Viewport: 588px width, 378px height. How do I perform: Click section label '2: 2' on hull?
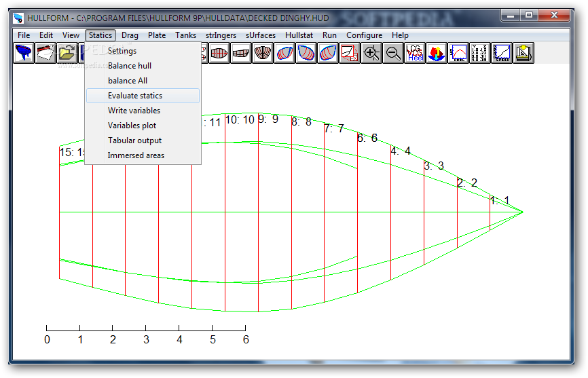click(x=467, y=183)
